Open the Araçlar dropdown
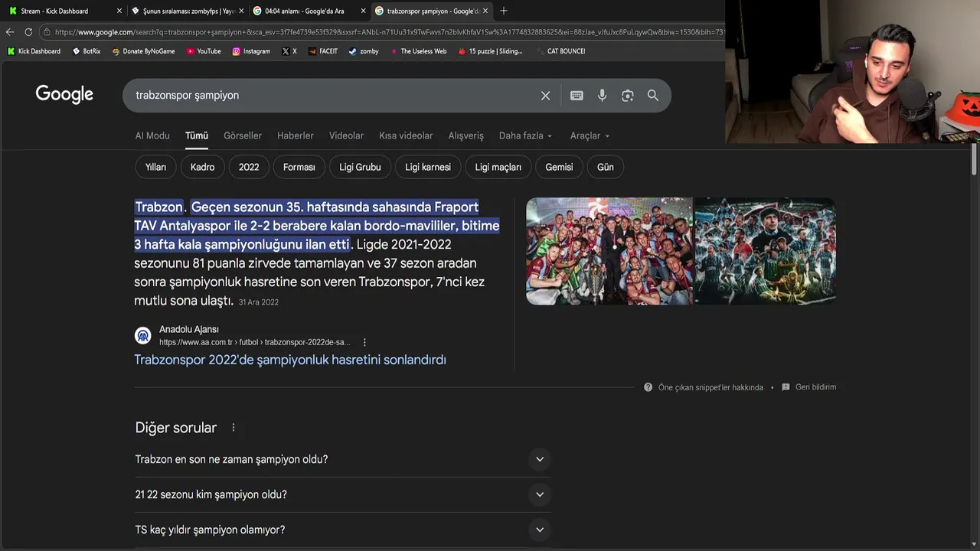The image size is (980, 551). tap(590, 135)
